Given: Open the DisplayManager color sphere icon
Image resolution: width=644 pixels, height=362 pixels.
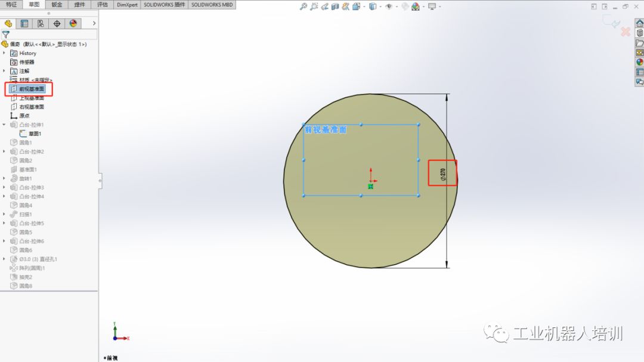Looking at the screenshot, I should (x=73, y=24).
